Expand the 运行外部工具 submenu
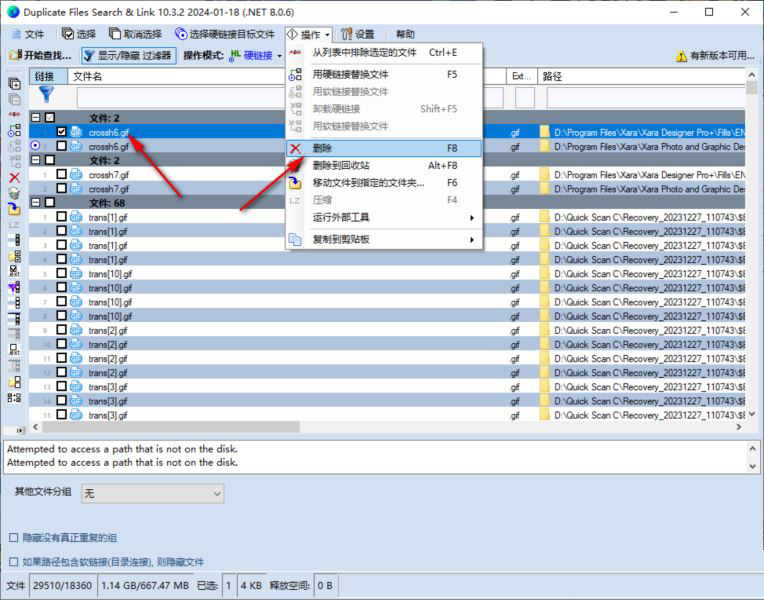Screen dimensions: 764x600 (384, 217)
